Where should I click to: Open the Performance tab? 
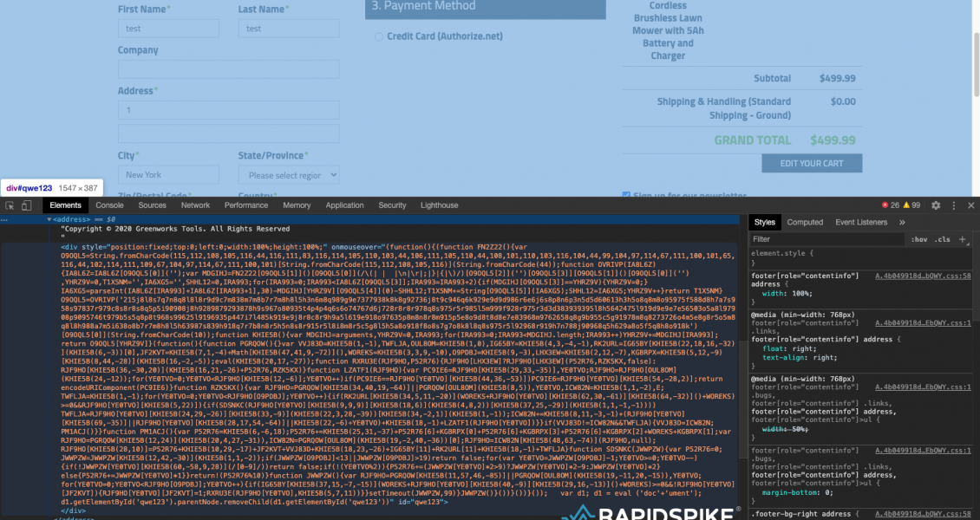246,205
